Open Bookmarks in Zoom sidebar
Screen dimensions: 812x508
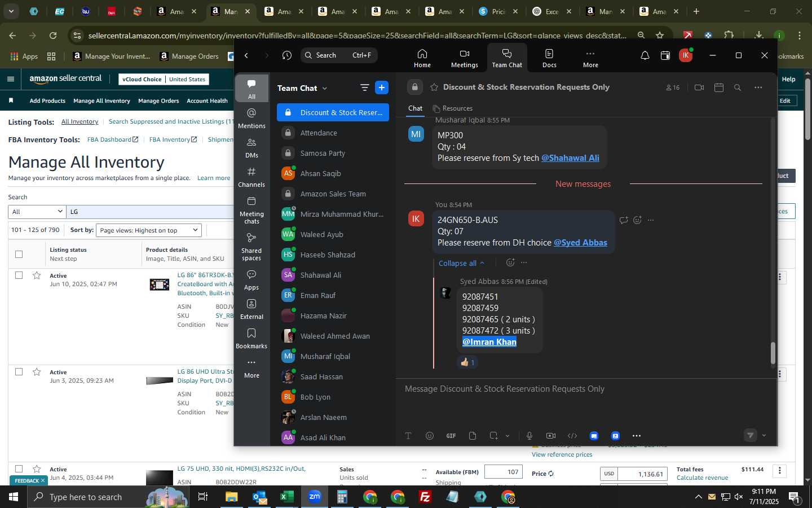[x=251, y=339]
